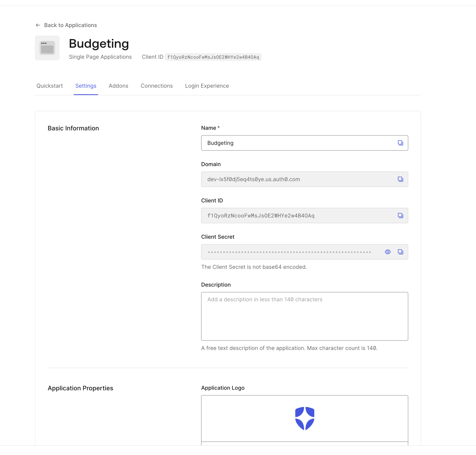Copy the Client ID to clipboard
Viewport: 476px width, 455px height.
(400, 215)
